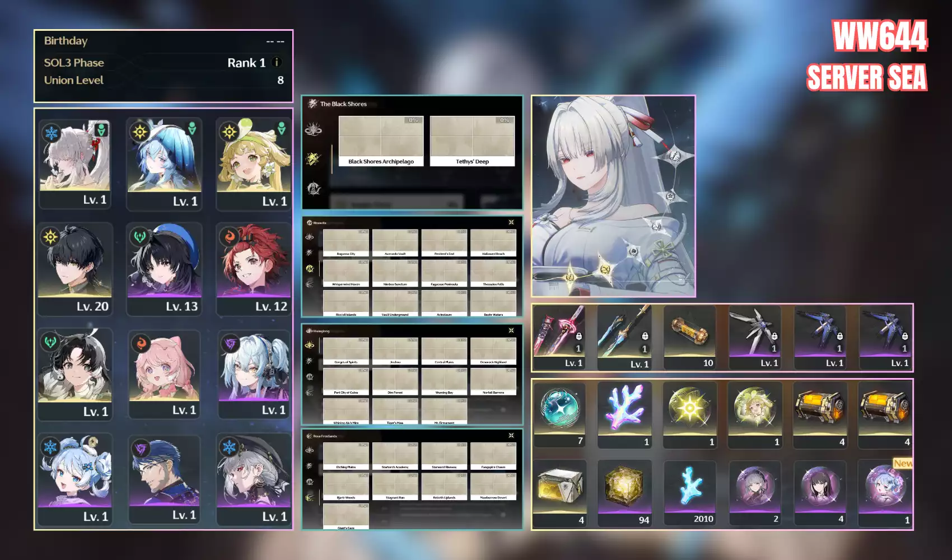Open the Jinzhou map
The image size is (952, 560).
(395, 351)
